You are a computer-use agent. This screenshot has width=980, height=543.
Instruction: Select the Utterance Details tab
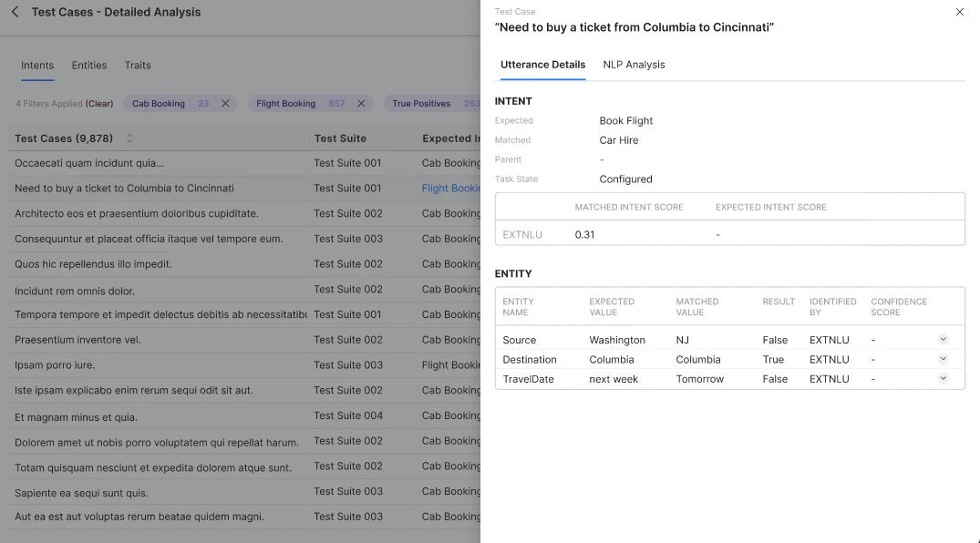[542, 65]
